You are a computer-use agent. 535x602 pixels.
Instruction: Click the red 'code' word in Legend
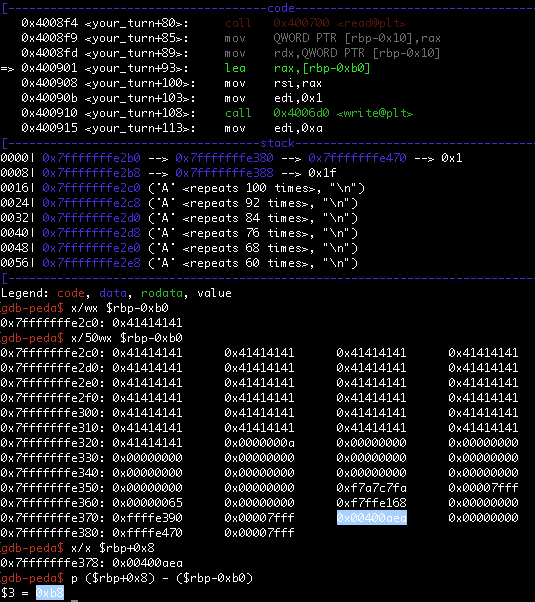tap(71, 293)
